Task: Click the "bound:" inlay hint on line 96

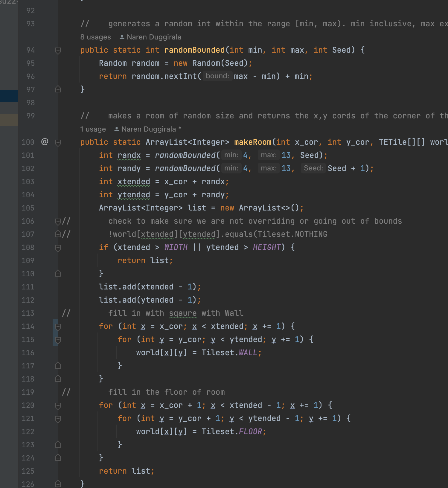Action: pyautogui.click(x=217, y=76)
